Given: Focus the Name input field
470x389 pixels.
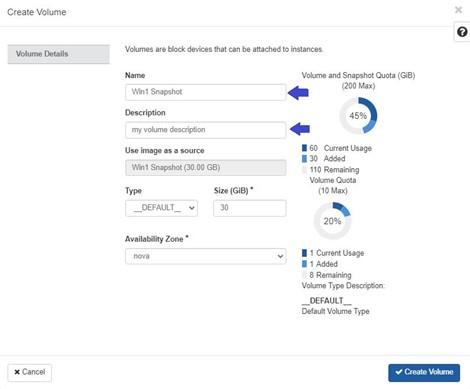Looking at the screenshot, I should (206, 92).
